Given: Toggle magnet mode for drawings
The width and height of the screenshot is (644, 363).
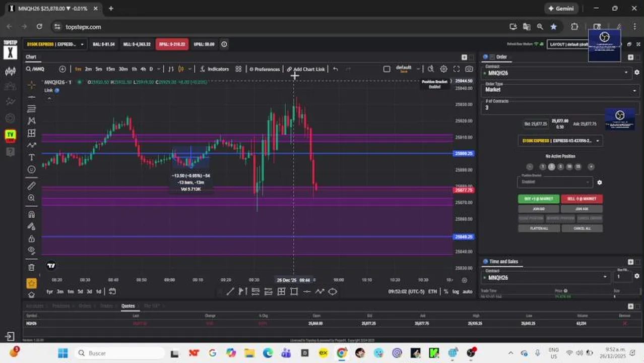Looking at the screenshot, I should tap(31, 214).
